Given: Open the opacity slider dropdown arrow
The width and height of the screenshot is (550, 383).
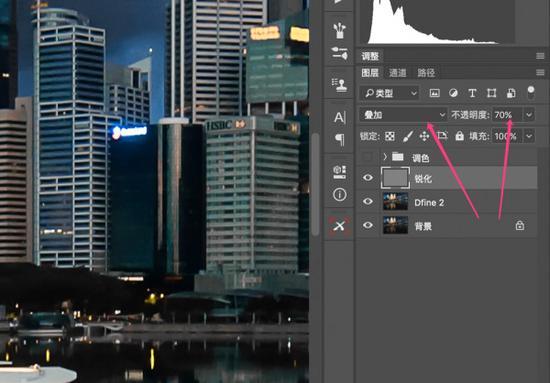Looking at the screenshot, I should pos(529,115).
